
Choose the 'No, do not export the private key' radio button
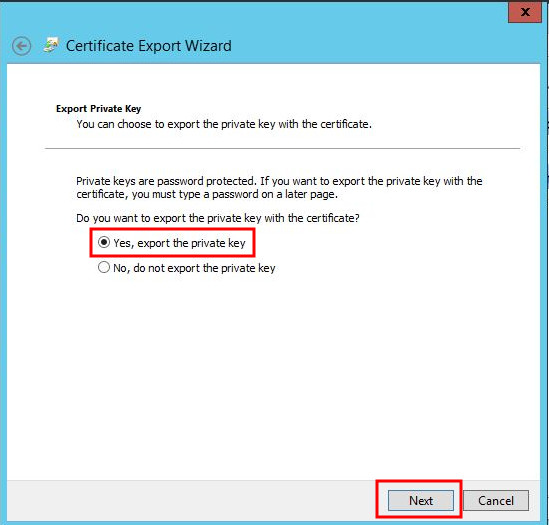104,268
